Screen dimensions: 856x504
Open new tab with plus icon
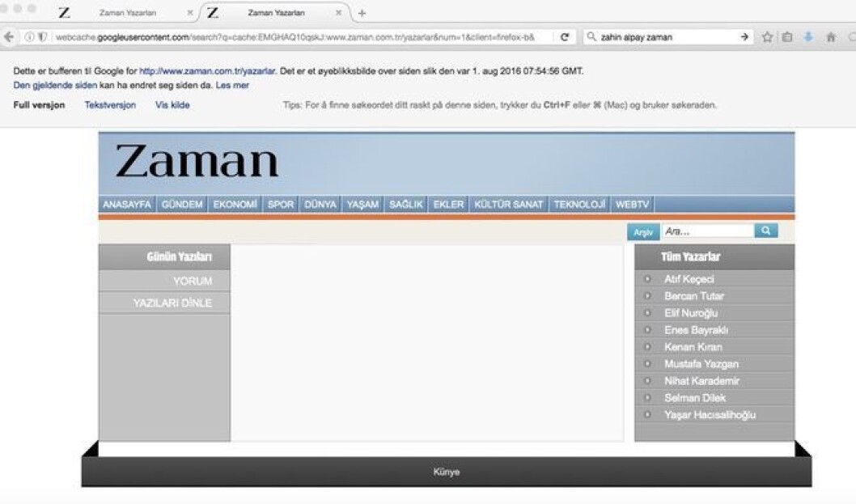(362, 13)
